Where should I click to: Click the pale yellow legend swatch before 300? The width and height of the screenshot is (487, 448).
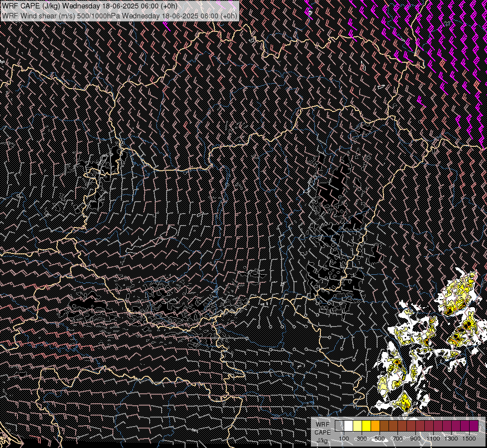click(358, 426)
